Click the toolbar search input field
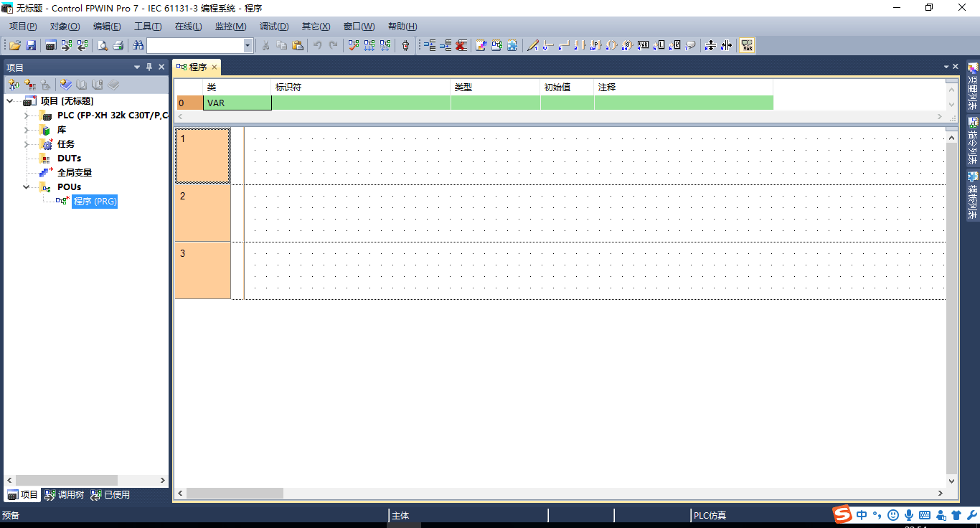This screenshot has width=980, height=528. (x=195, y=45)
